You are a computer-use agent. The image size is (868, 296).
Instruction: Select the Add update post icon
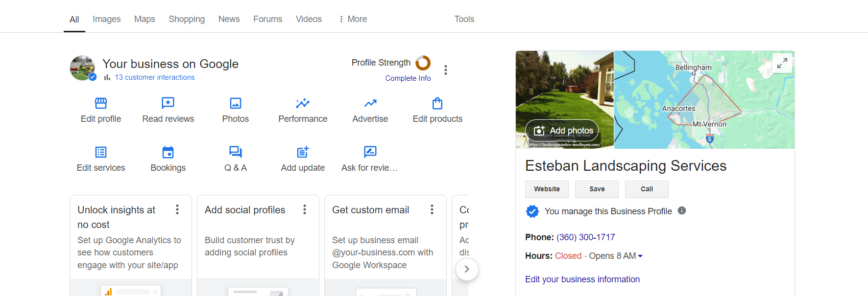[303, 152]
